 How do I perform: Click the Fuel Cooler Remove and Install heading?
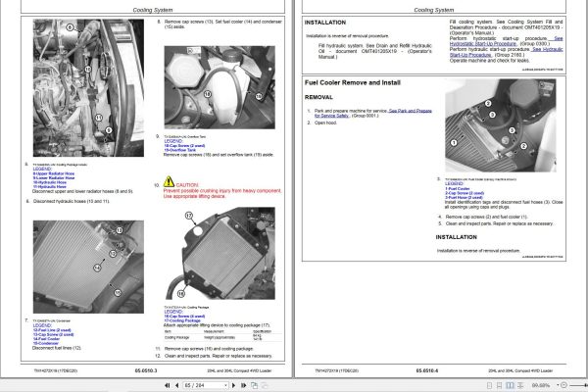pyautogui.click(x=353, y=82)
